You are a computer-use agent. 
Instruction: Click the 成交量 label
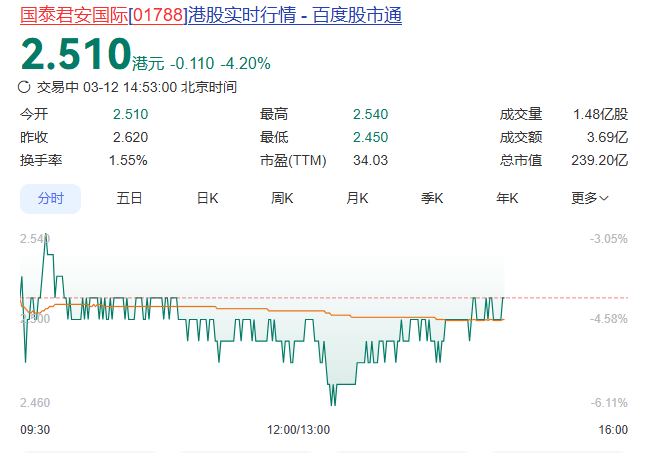(521, 114)
